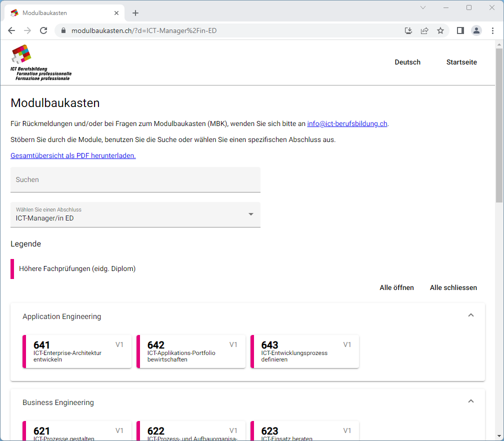Screen dimensions: 504x441
Task: Open the Chrome three-dot menu
Action: click(492, 30)
